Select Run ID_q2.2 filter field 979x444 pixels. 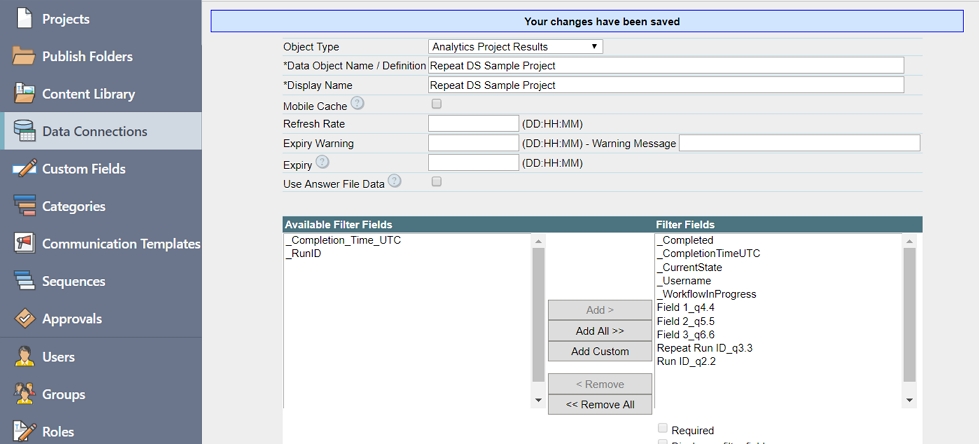pyautogui.click(x=686, y=362)
